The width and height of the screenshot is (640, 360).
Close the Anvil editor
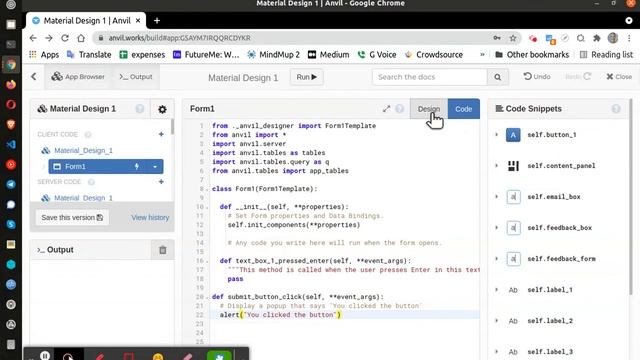(619, 76)
